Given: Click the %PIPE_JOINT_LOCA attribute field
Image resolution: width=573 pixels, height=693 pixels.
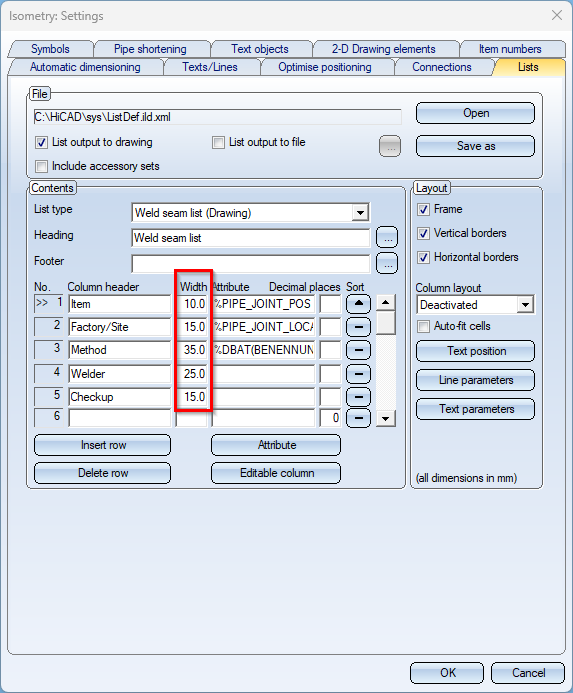Looking at the screenshot, I should click(264, 327).
